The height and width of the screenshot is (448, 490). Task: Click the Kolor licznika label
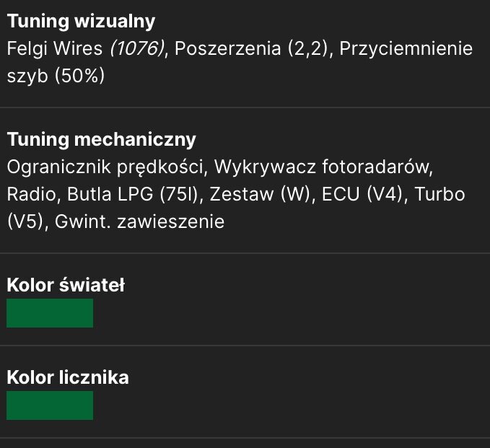pyautogui.click(x=68, y=377)
